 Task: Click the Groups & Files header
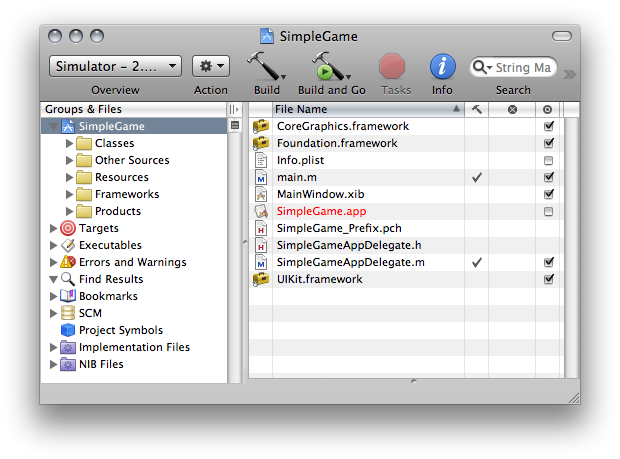(x=134, y=109)
